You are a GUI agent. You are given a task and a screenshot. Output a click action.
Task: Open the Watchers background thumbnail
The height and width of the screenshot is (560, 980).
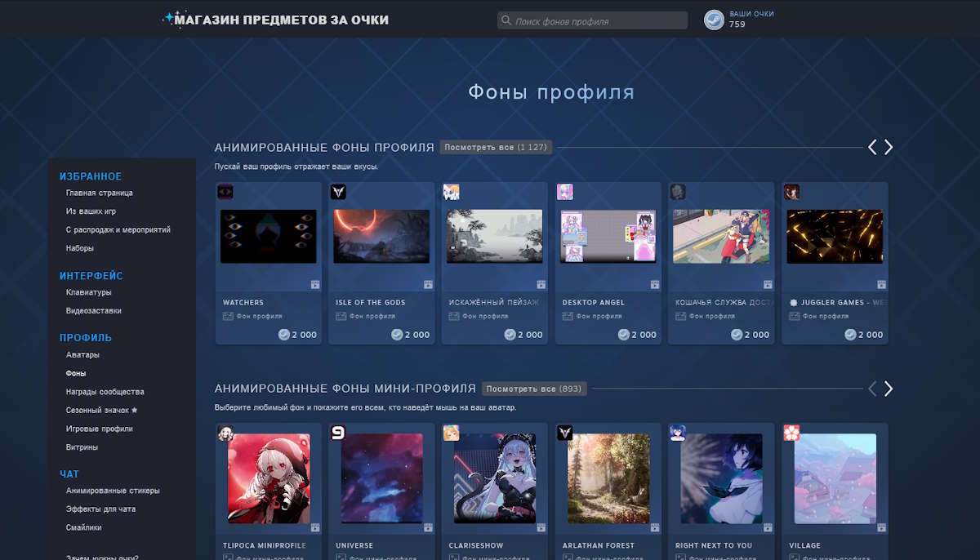(269, 236)
